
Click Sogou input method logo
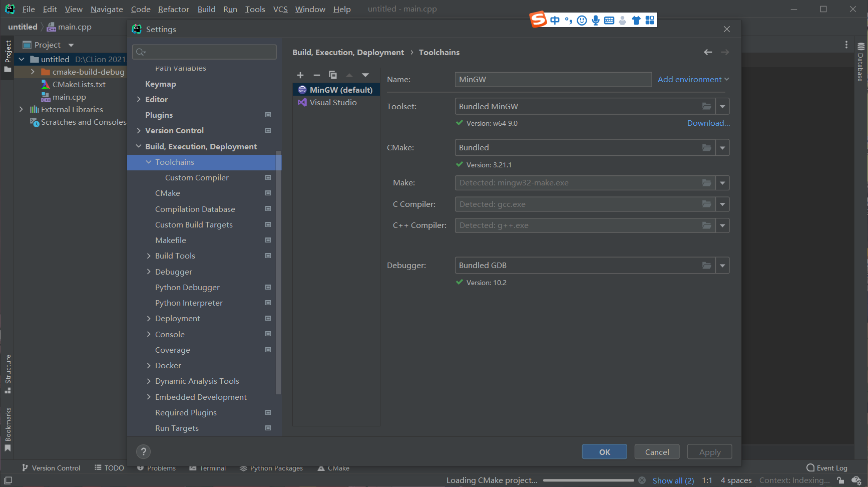pos(538,20)
